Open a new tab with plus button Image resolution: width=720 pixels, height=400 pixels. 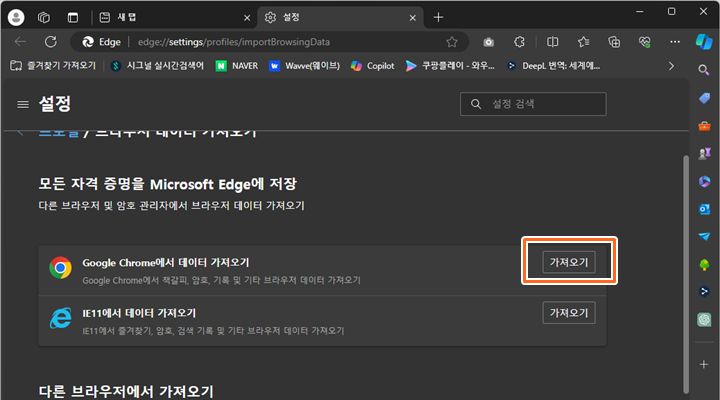[438, 17]
